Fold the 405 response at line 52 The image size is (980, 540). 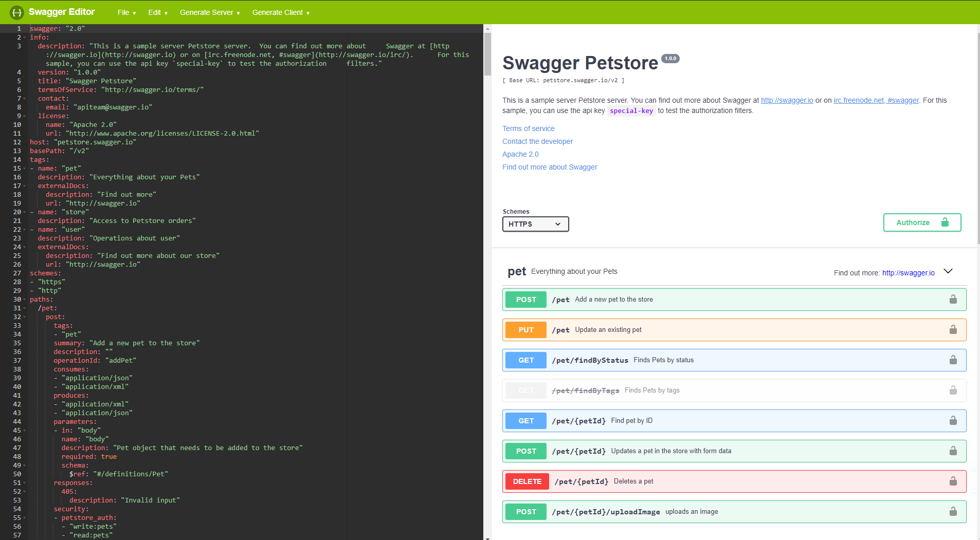point(24,492)
